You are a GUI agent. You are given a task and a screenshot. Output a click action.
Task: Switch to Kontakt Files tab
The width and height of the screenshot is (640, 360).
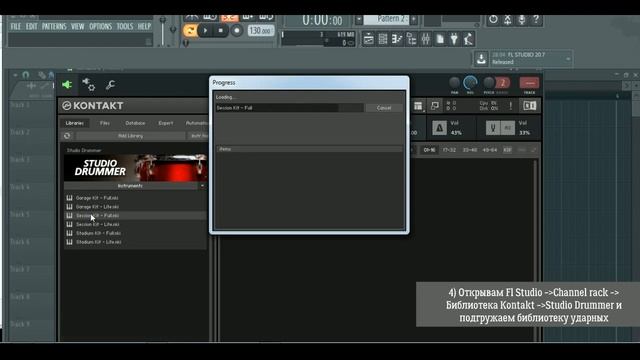(x=105, y=123)
